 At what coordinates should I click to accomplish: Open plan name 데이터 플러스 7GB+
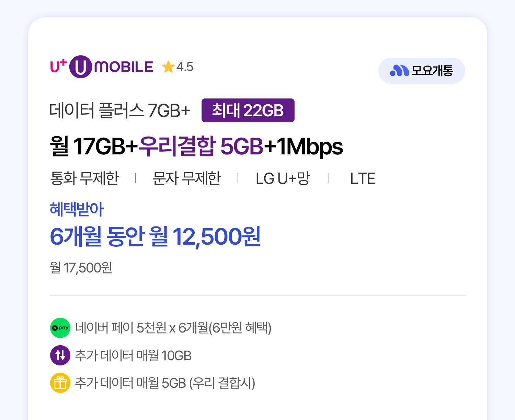point(119,110)
